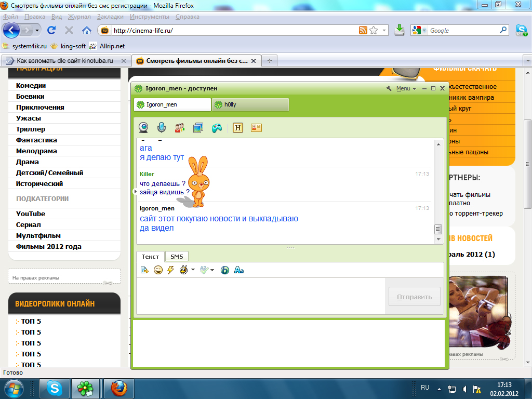Image resolution: width=532 pixels, height=399 pixels.
Task: Click the URL address bar
Action: pyautogui.click(x=235, y=31)
